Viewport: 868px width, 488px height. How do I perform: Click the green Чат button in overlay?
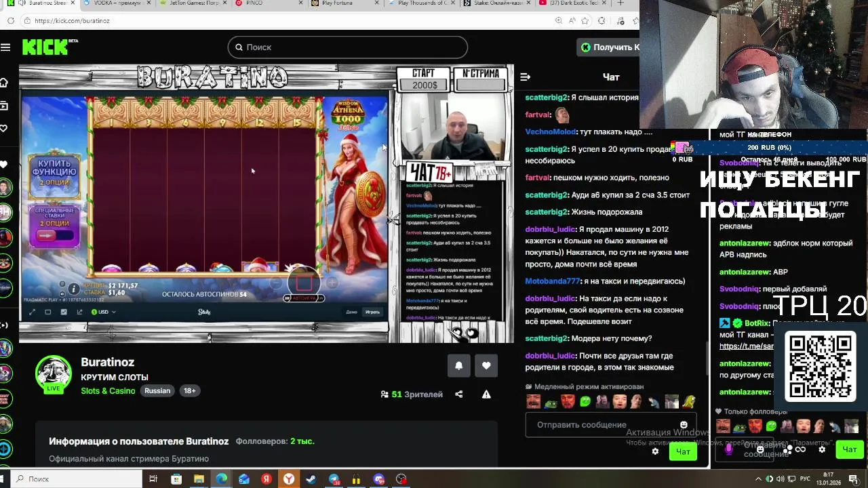click(849, 449)
